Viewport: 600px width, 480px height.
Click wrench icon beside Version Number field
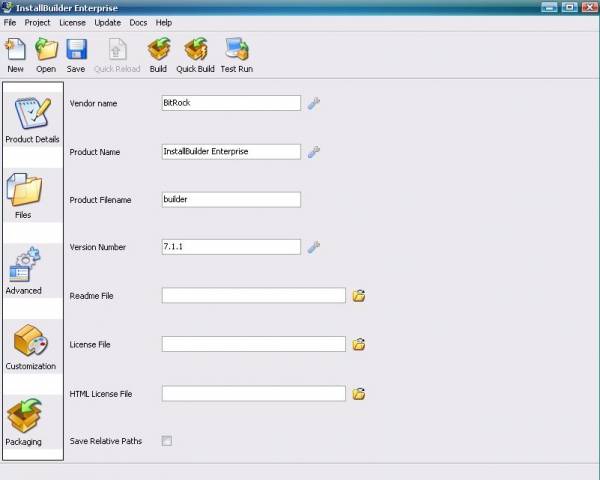pos(314,247)
